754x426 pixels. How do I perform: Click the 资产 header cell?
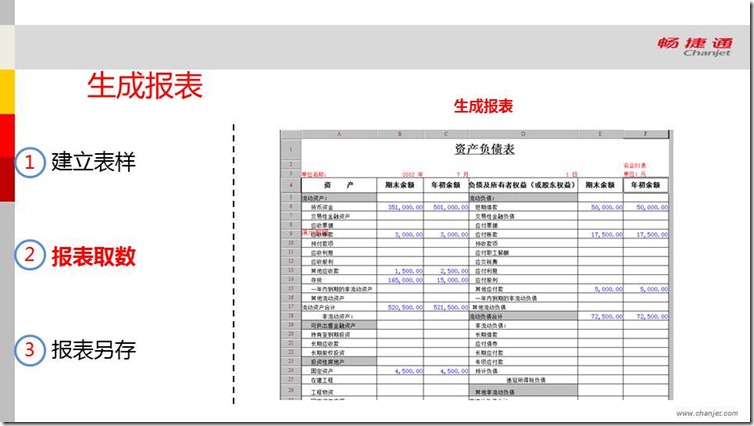[339, 185]
